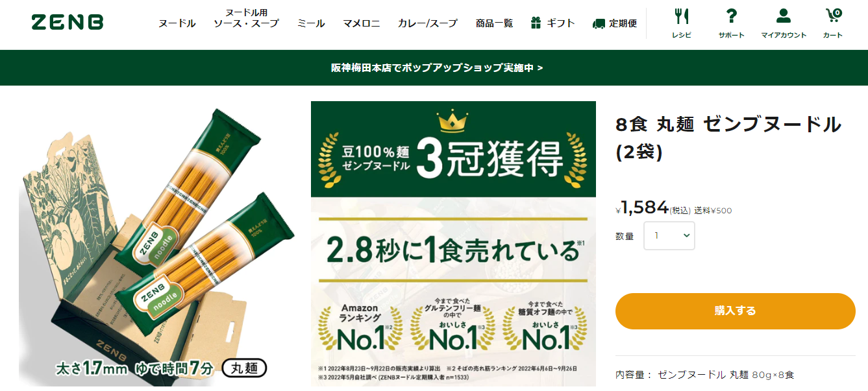Select ヌードル用 ソース・スープ menu
This screenshot has height=391, width=868.
pyautogui.click(x=246, y=18)
